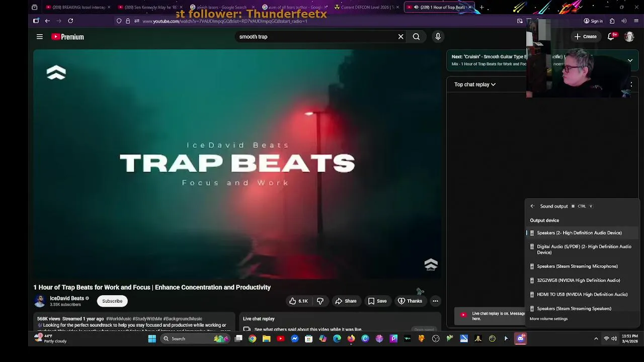Select Speakers (2- High Definition Audio Device)

click(583, 233)
